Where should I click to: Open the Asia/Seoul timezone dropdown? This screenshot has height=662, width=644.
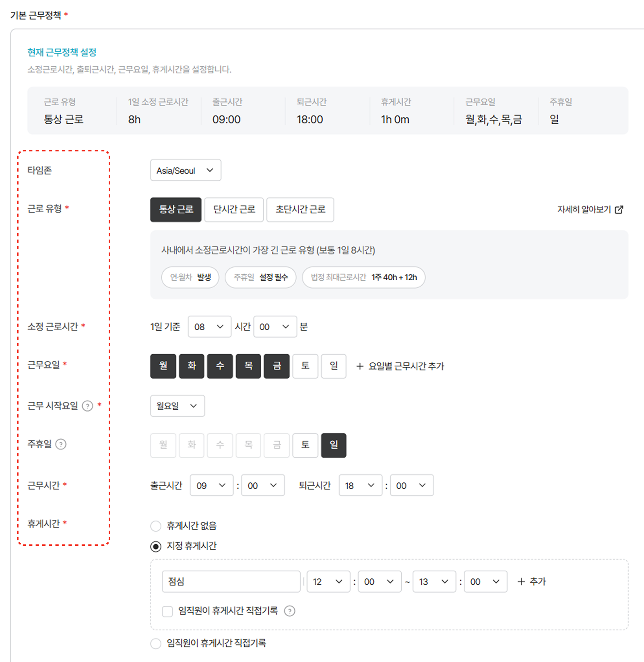186,170
